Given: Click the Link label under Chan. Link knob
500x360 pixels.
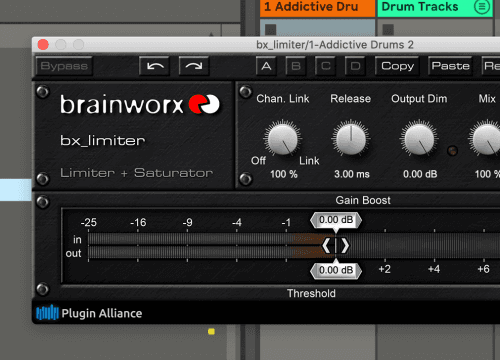Looking at the screenshot, I should click(309, 161).
